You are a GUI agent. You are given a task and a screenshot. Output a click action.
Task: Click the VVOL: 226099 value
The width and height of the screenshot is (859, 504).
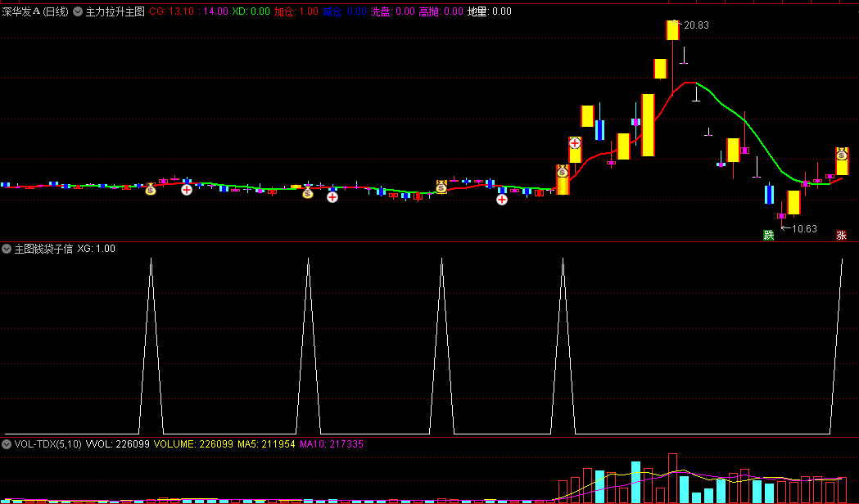(118, 444)
